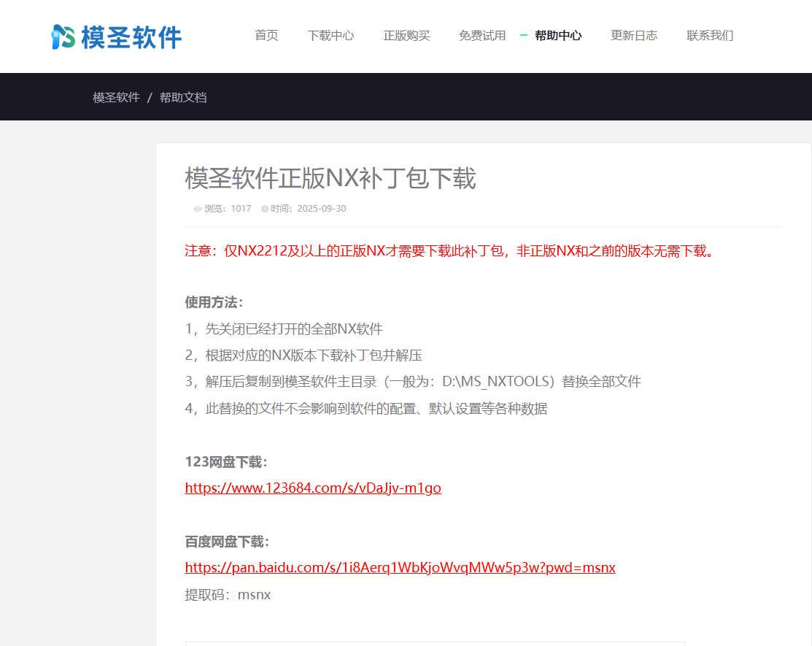Click step 3 mentioning D:\MS_NXTOOLS

(x=413, y=382)
